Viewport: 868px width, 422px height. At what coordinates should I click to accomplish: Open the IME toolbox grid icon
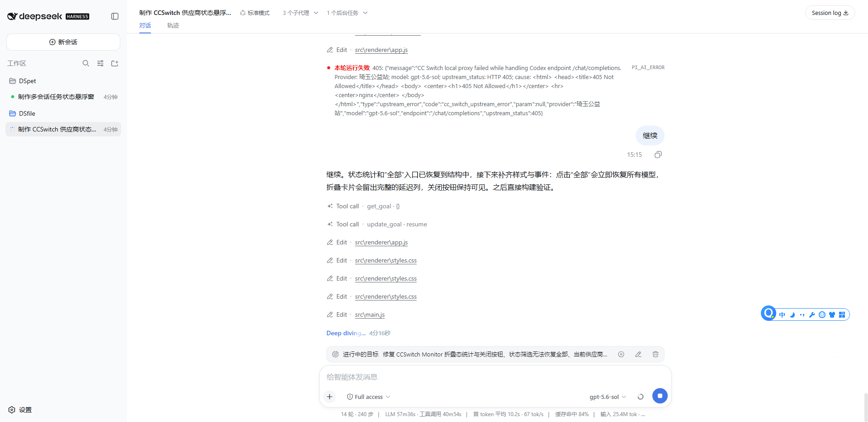pyautogui.click(x=842, y=315)
